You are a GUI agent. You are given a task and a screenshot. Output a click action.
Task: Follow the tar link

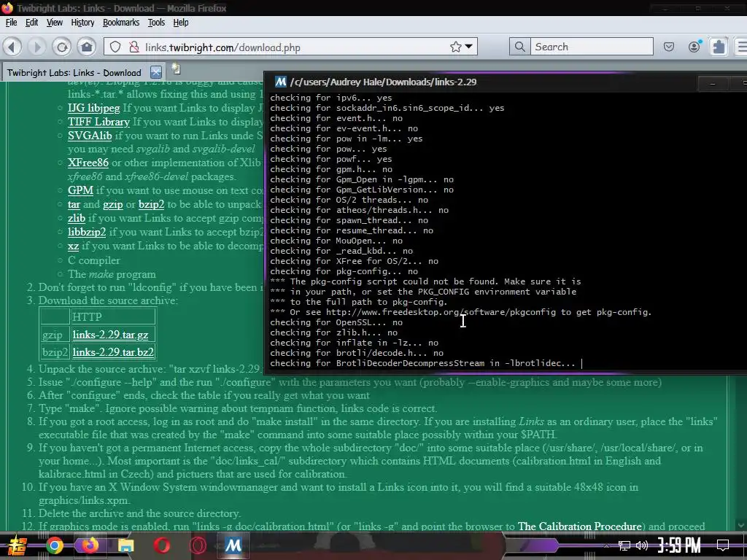point(74,204)
